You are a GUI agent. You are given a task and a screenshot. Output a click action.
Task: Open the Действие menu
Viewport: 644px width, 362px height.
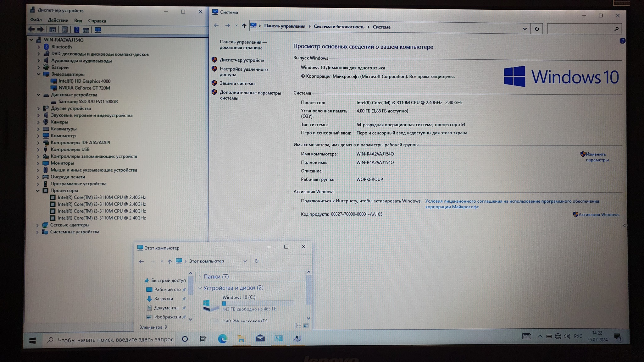click(x=58, y=20)
